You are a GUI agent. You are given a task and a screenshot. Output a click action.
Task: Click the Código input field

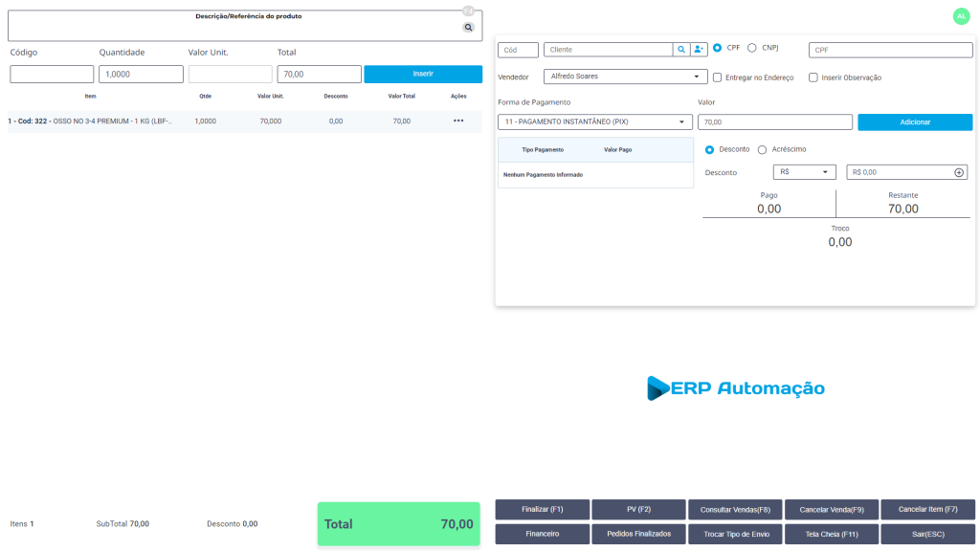(52, 75)
